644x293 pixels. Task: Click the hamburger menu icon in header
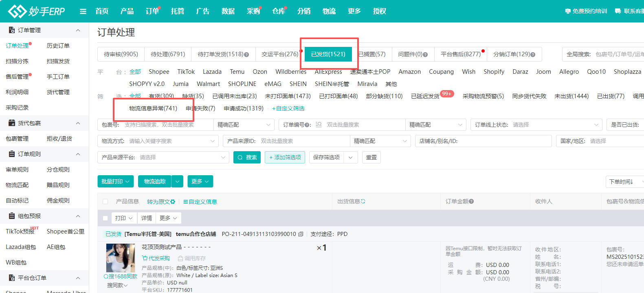tap(83, 11)
